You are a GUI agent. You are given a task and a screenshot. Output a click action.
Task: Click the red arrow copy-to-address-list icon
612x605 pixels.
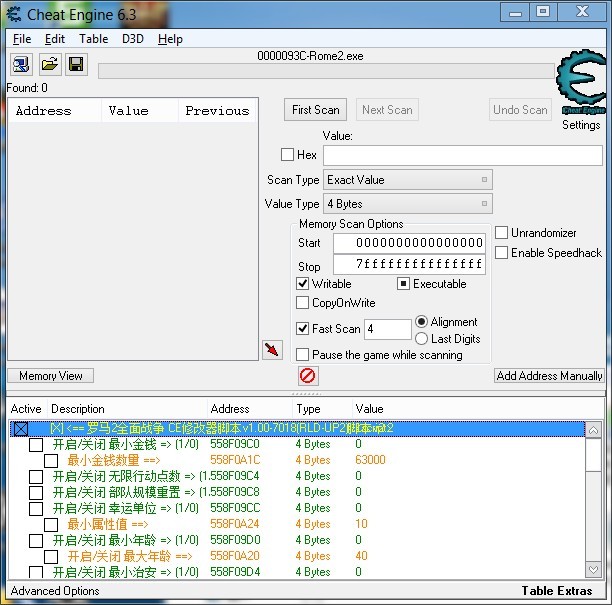click(272, 349)
